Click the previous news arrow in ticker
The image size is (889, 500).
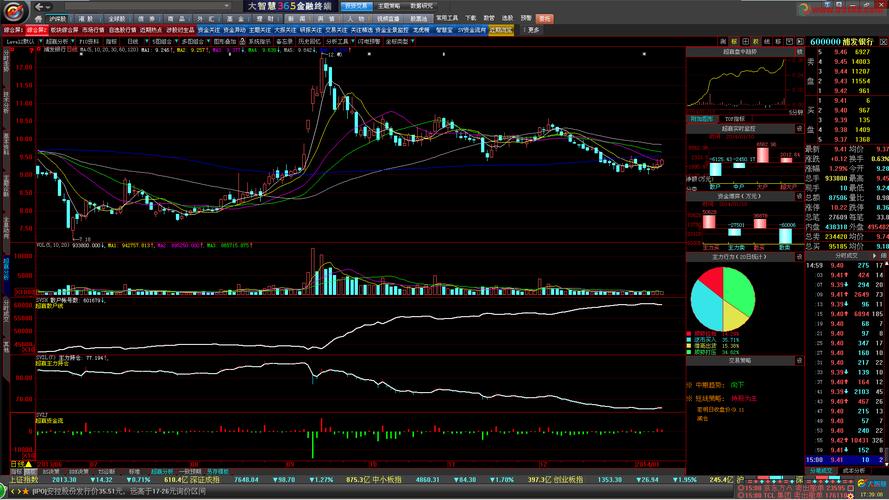pyautogui.click(x=12, y=491)
